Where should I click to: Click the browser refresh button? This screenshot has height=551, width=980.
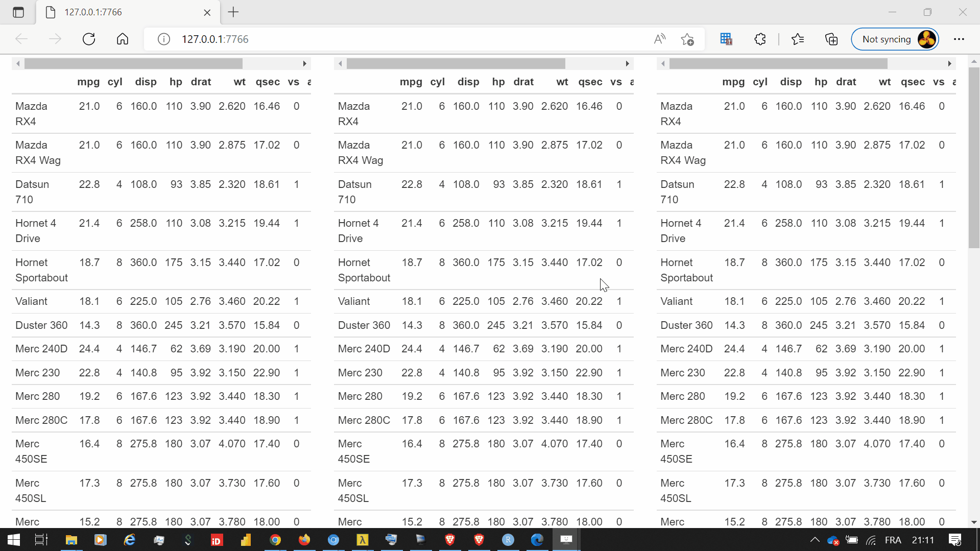tap(89, 39)
